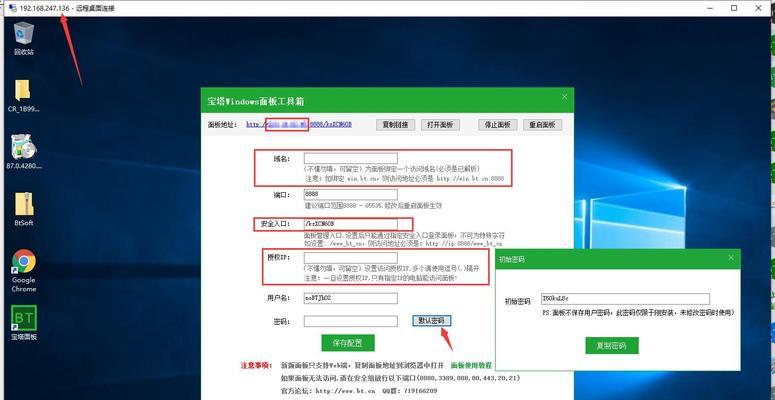The height and width of the screenshot is (400, 775).
Task: Click the 宝塔Windows面板工具箱 title text
Action: (x=255, y=101)
